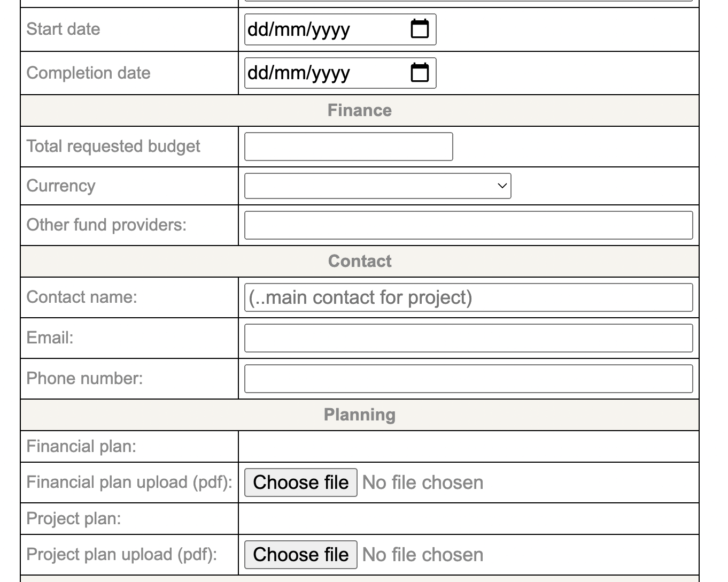Click the Contact section header
Image resolution: width=728 pixels, height=582 pixels.
[x=360, y=261]
